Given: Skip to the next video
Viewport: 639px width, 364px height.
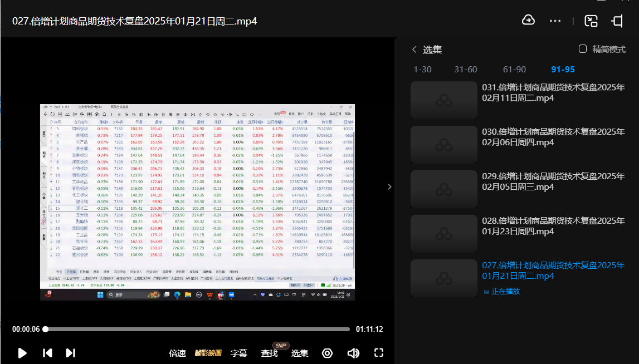Looking at the screenshot, I should 70,353.
